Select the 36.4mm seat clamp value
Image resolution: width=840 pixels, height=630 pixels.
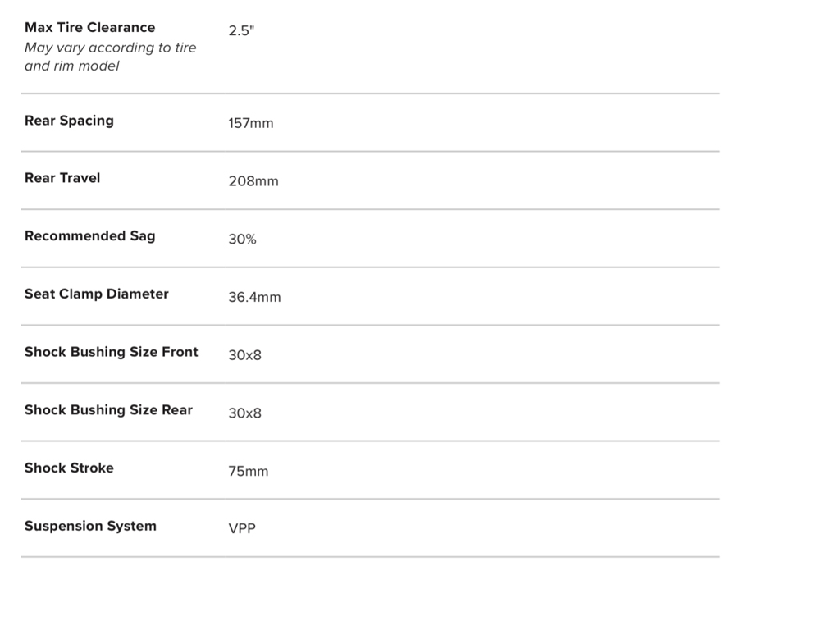coord(254,298)
